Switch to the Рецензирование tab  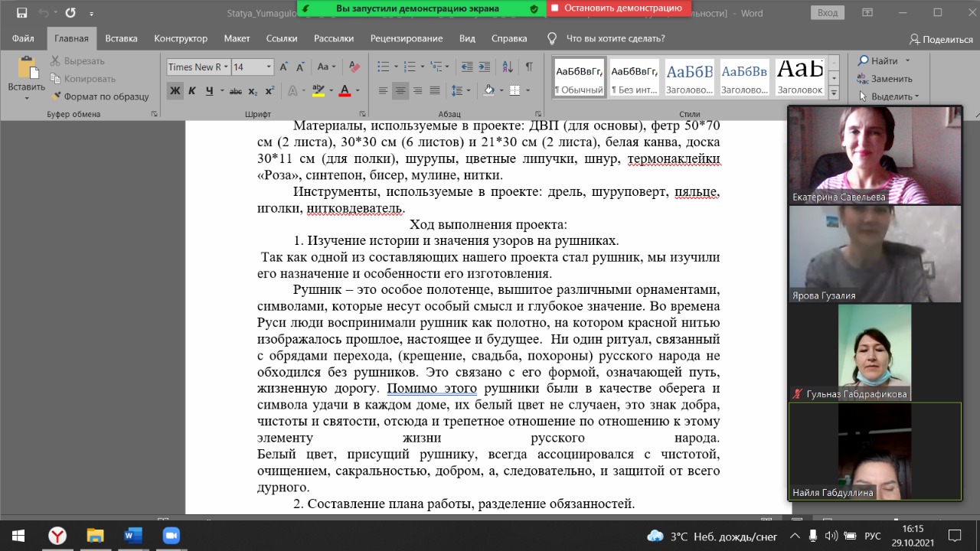pos(406,39)
